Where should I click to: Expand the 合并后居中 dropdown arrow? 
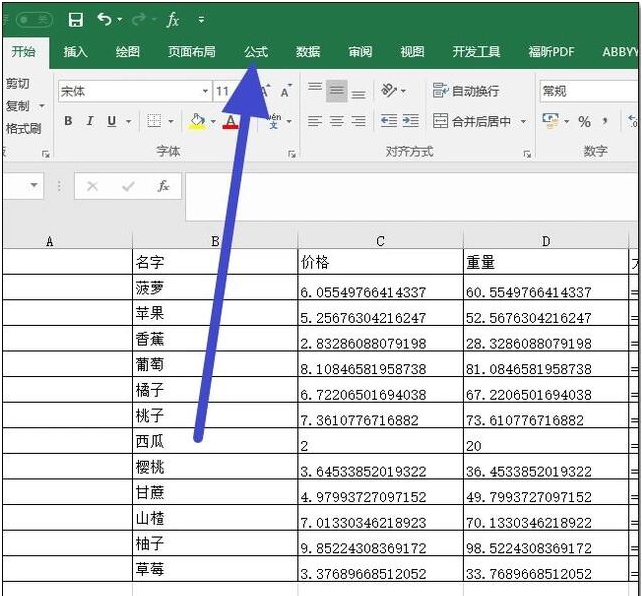click(523, 122)
